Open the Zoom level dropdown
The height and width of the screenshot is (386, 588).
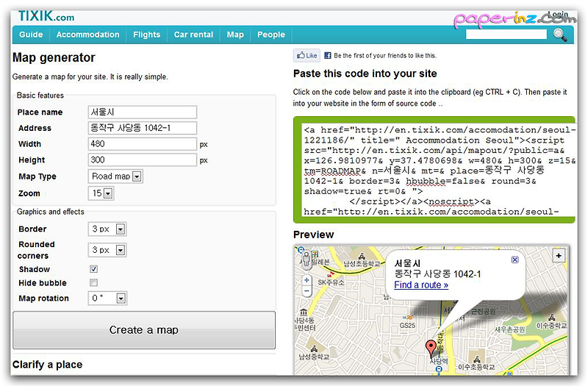coord(101,193)
